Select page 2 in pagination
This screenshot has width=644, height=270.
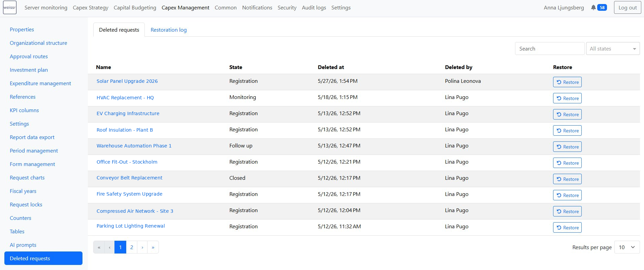tap(132, 247)
